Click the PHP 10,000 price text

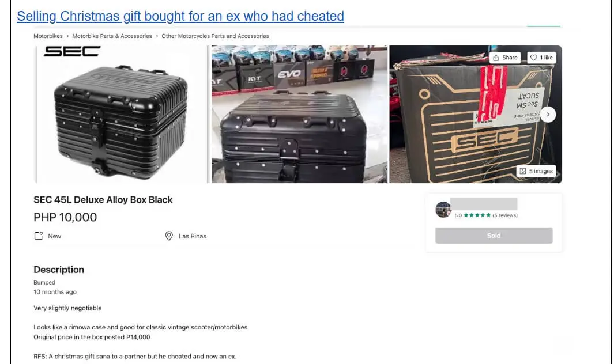[x=65, y=217]
